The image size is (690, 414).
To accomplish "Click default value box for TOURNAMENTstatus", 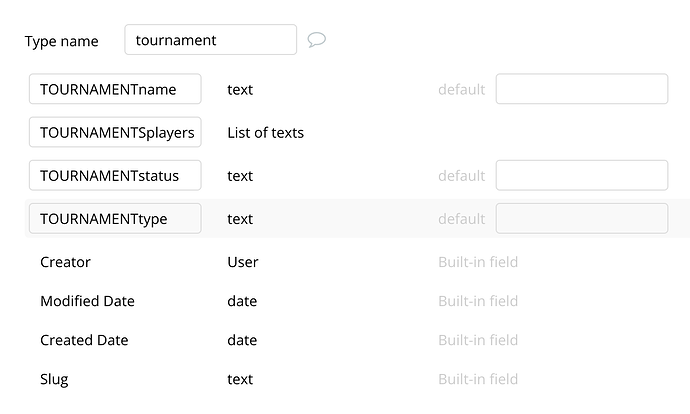I will coord(581,175).
